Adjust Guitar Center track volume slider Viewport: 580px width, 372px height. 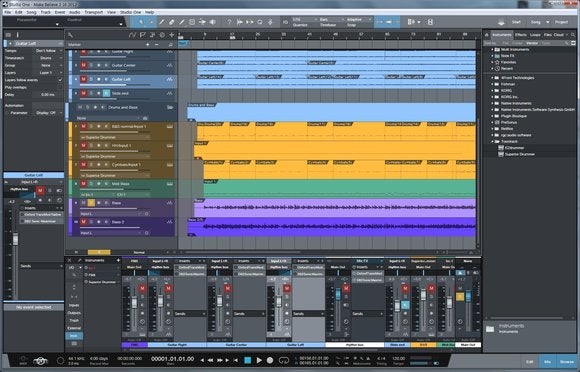tap(115, 71)
